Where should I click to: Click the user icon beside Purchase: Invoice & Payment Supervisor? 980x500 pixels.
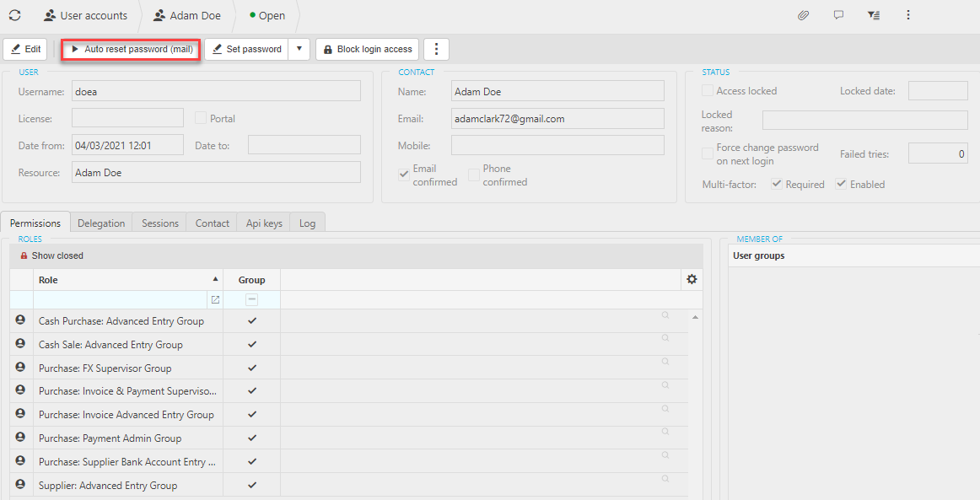click(20, 390)
